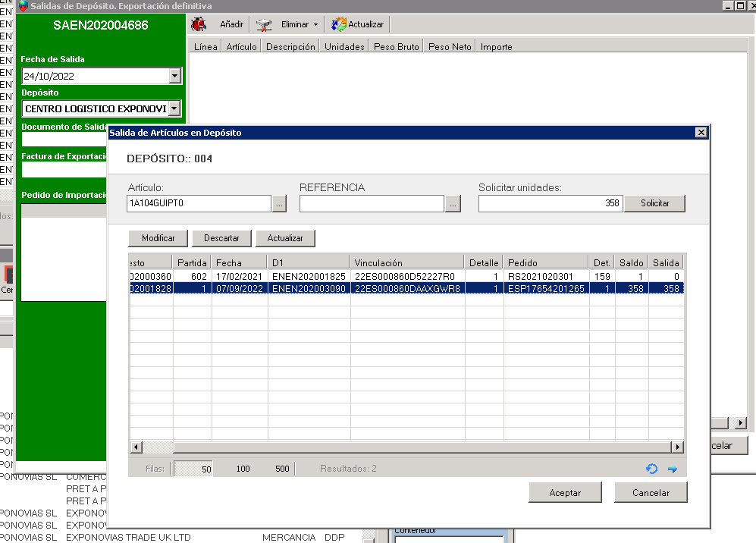
Task: Click the grid's horizontal scrollbar right arrow
Action: point(678,447)
